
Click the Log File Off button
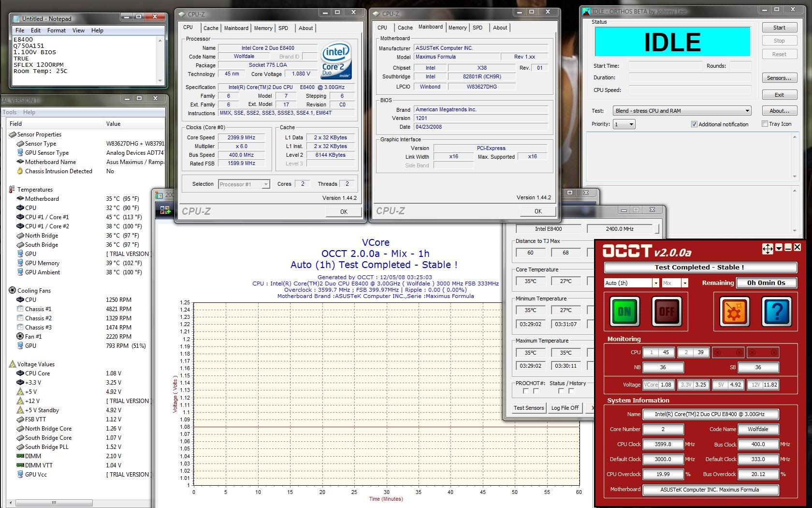pyautogui.click(x=565, y=408)
